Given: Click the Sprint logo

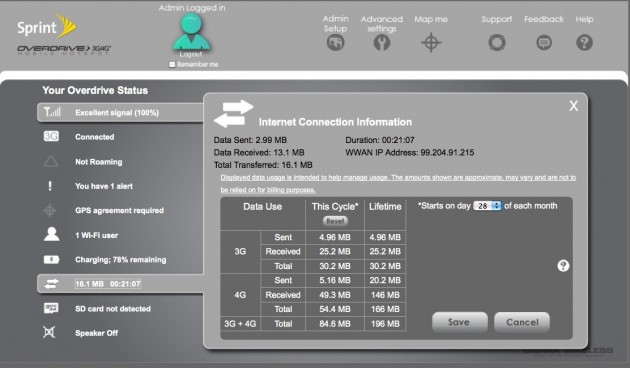Looking at the screenshot, I should [47, 27].
